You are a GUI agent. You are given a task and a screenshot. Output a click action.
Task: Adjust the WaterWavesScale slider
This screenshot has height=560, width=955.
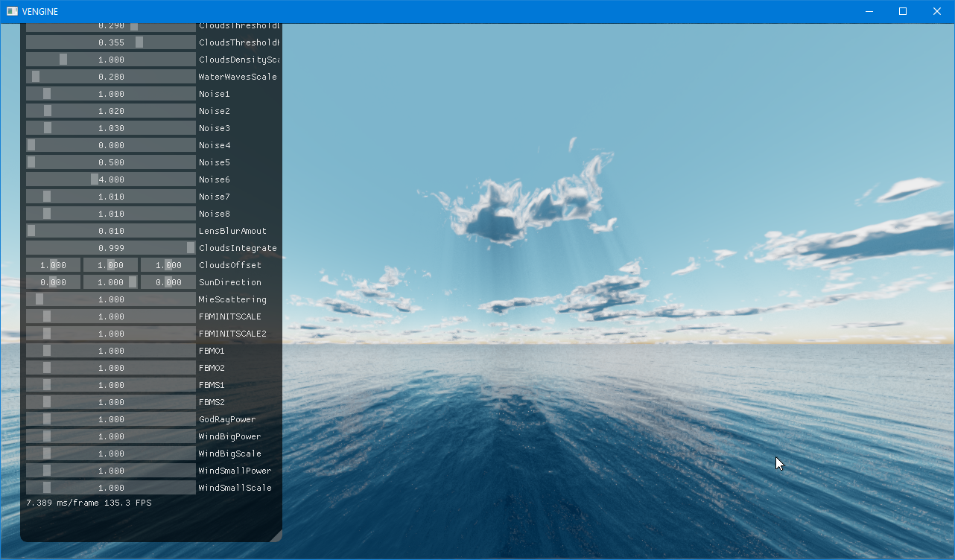(110, 77)
